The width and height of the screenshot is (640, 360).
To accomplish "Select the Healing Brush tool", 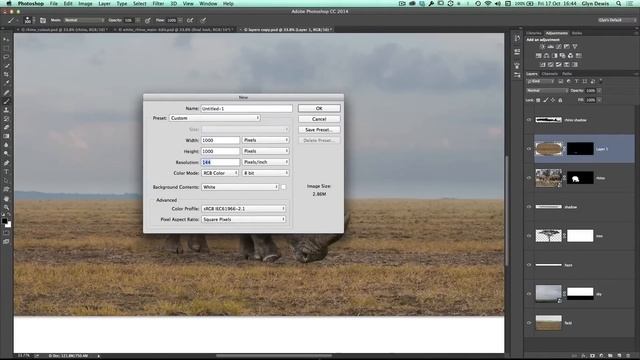I will tap(6, 92).
